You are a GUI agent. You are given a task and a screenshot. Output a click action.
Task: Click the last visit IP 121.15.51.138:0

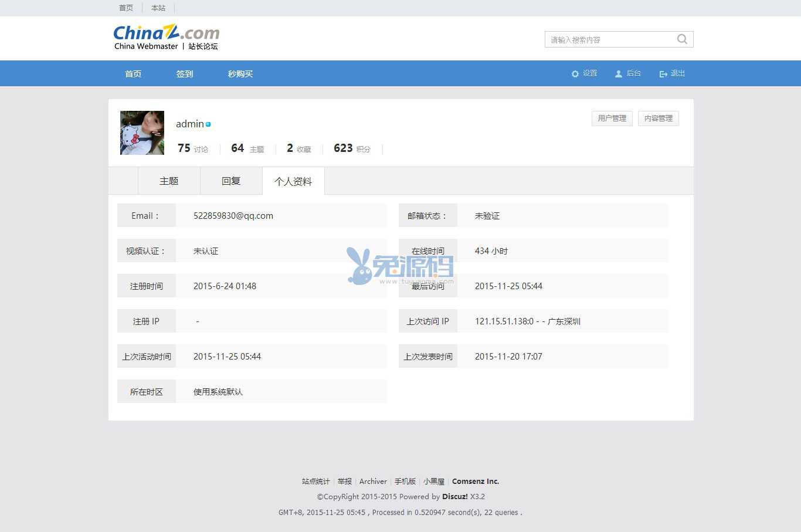tap(504, 321)
